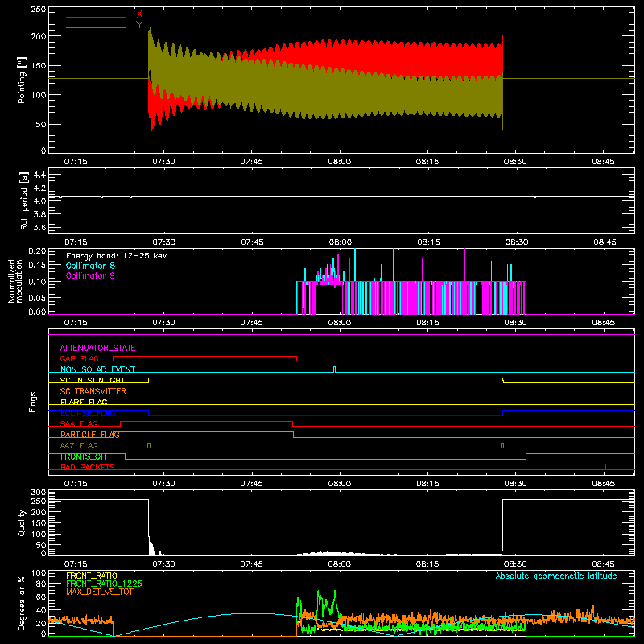644x644 pixels.
Task: Click the 60 tick on Degrees axis
Action: click(x=41, y=597)
